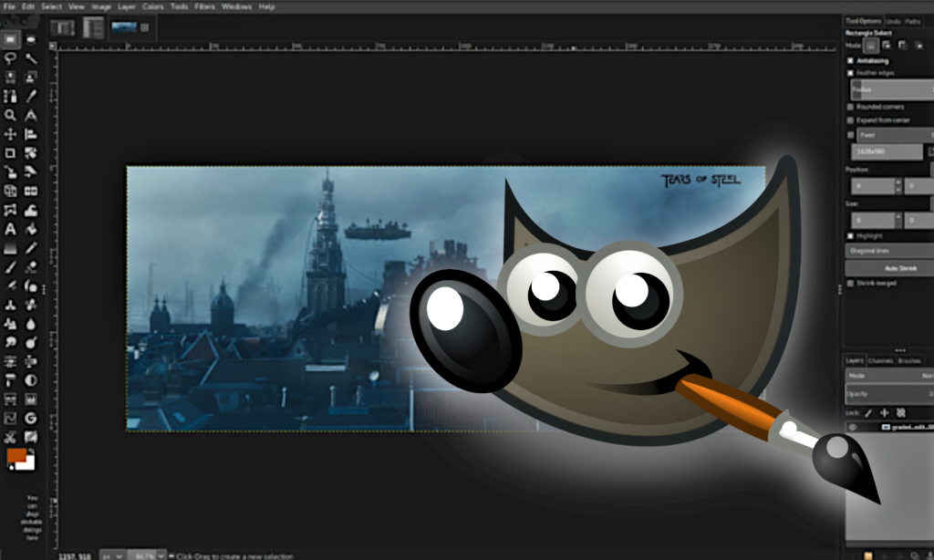Choose the Bucket Fill tool

tap(31, 229)
